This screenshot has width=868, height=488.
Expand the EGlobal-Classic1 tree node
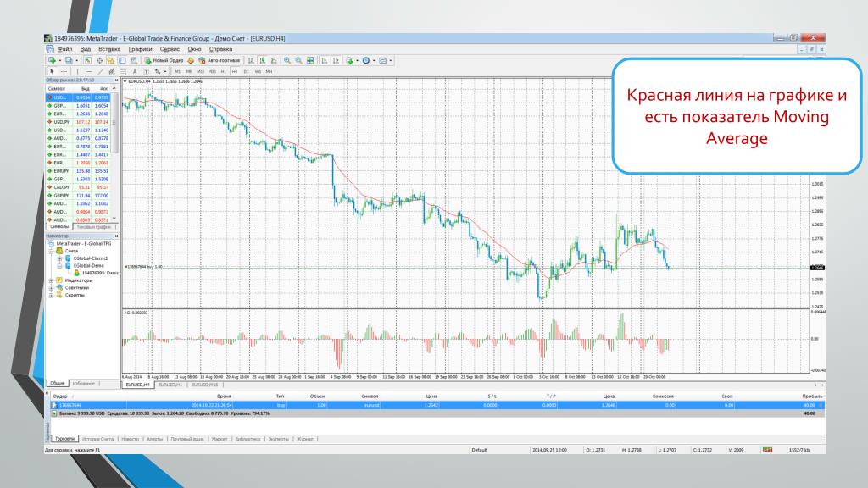tap(60, 258)
